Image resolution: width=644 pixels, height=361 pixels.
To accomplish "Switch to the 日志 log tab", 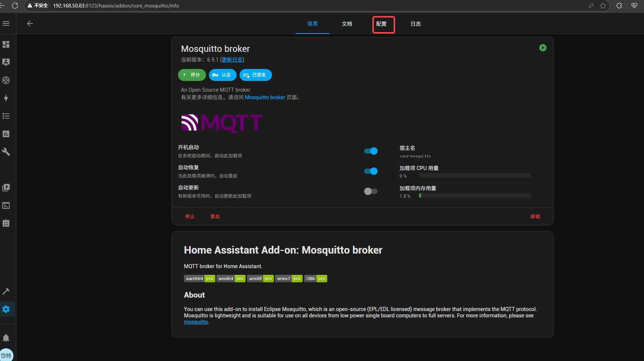I will pyautogui.click(x=416, y=24).
